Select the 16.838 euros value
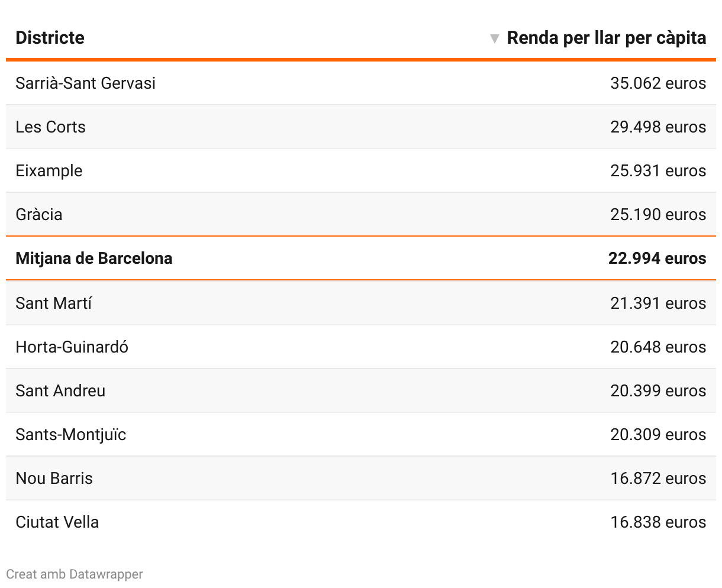Viewport: 722px width, 588px height. [x=658, y=522]
